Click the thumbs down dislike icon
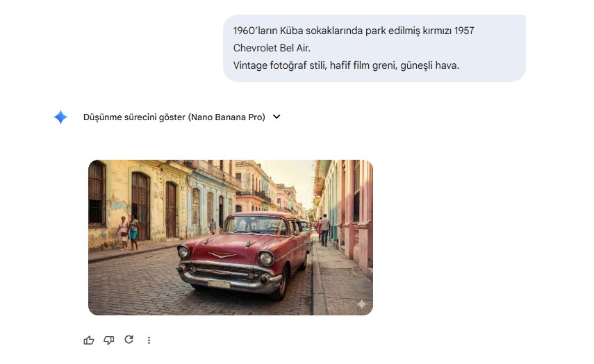 tap(108, 340)
